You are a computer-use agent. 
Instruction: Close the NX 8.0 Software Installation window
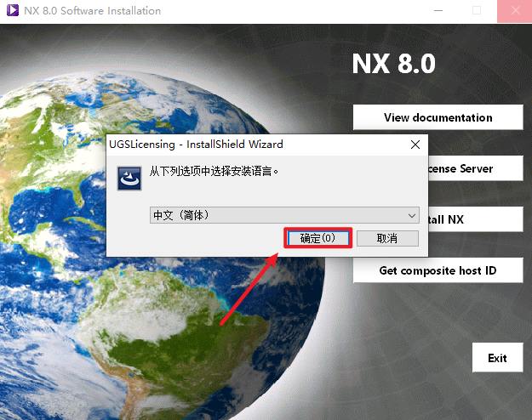pos(515,11)
